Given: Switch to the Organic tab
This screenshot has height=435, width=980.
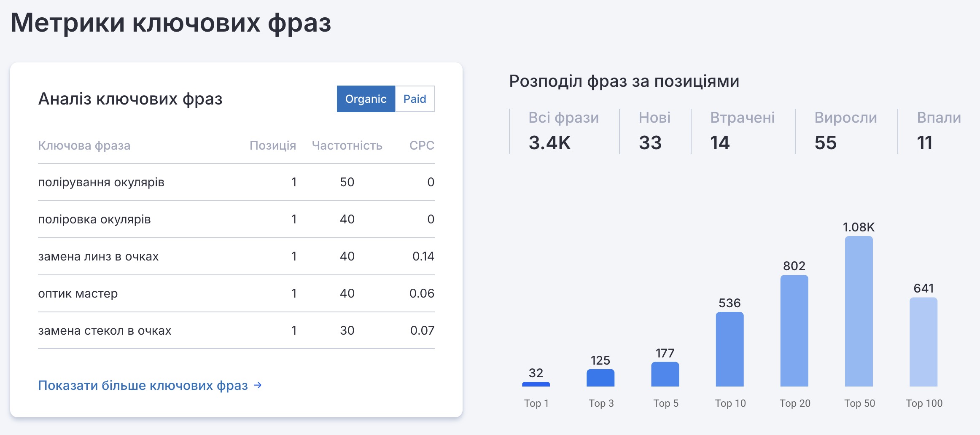Looking at the screenshot, I should tap(366, 99).
